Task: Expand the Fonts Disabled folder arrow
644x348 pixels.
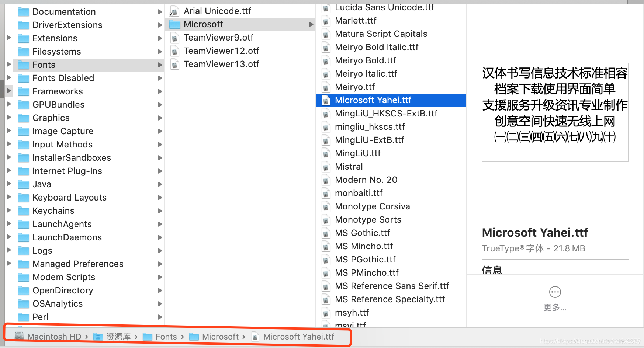Action: (x=160, y=78)
